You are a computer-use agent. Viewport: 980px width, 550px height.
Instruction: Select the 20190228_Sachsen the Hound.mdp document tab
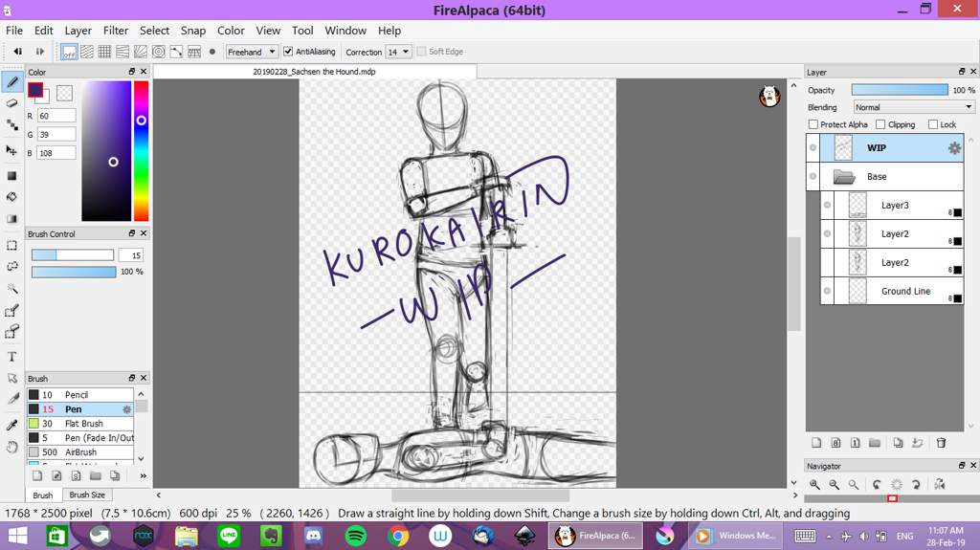click(x=314, y=72)
